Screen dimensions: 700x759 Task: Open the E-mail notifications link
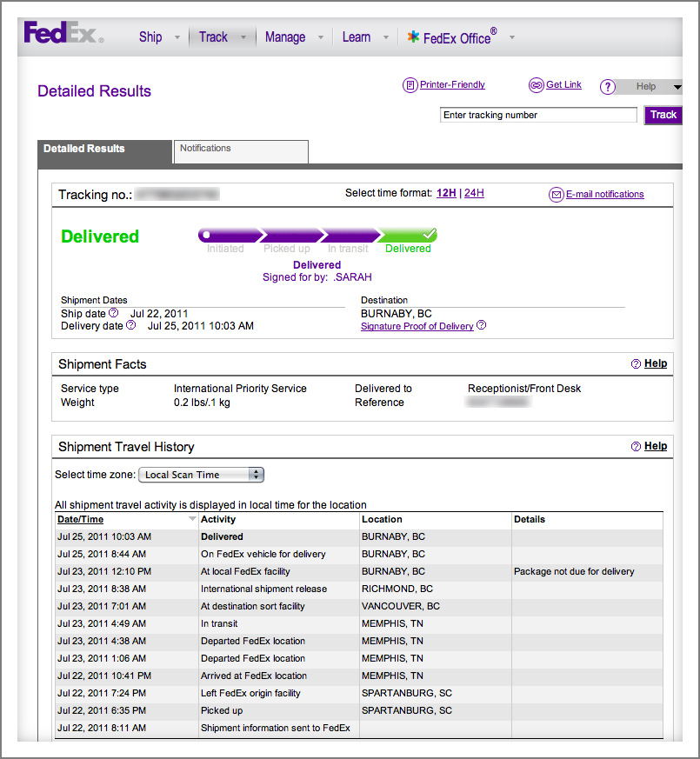point(604,194)
